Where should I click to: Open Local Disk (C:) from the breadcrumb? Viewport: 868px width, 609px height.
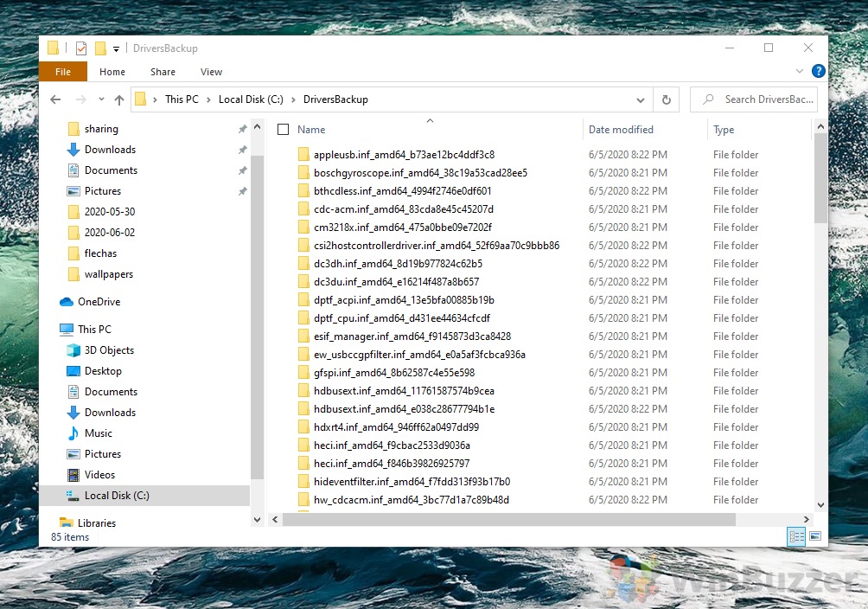coord(250,99)
